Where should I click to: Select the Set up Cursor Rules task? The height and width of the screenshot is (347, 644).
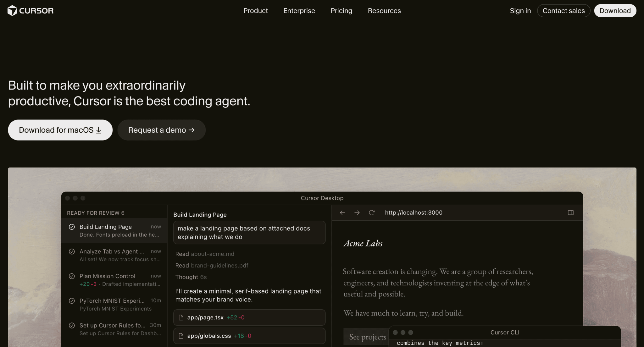tap(114, 329)
